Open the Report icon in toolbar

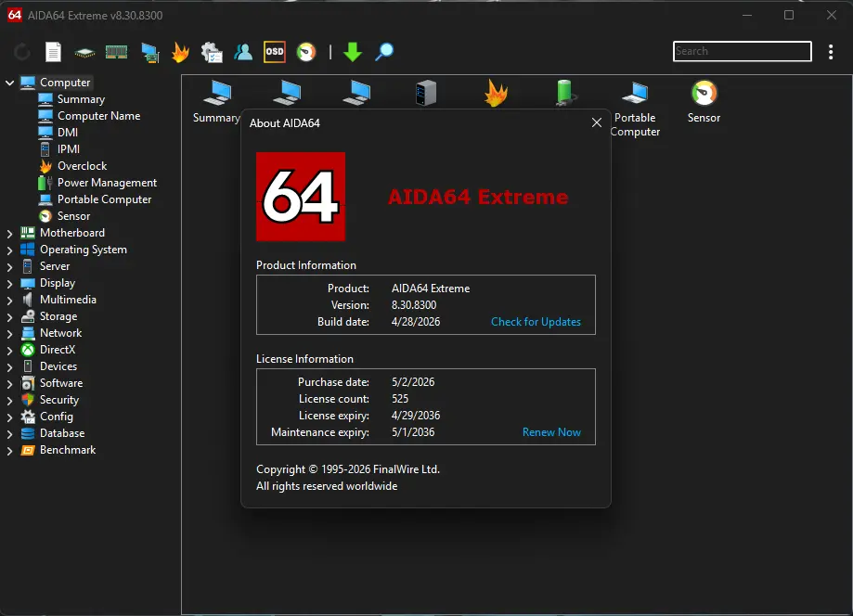53,52
